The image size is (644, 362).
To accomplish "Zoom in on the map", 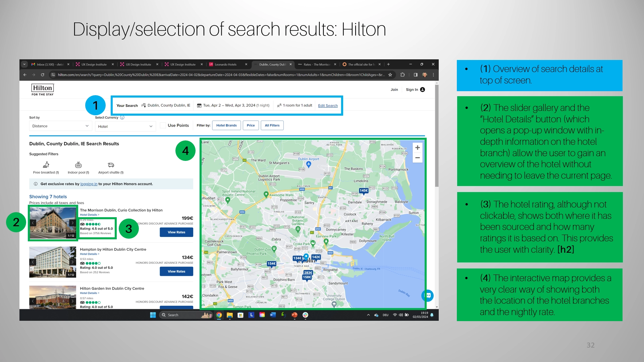I will click(x=417, y=148).
